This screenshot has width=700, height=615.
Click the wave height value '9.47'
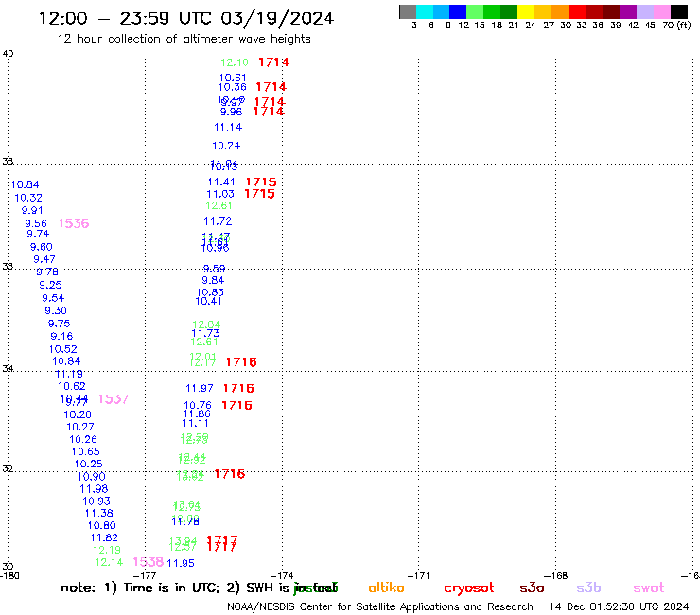(44, 259)
